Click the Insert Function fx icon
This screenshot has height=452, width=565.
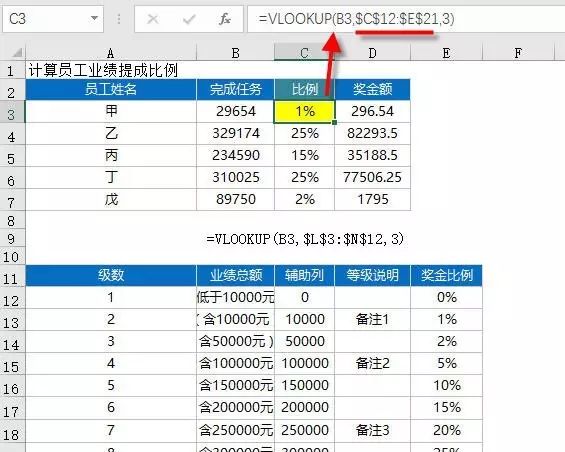[225, 19]
